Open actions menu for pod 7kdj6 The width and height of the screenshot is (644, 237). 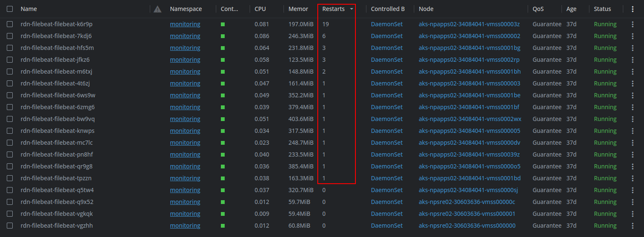633,36
